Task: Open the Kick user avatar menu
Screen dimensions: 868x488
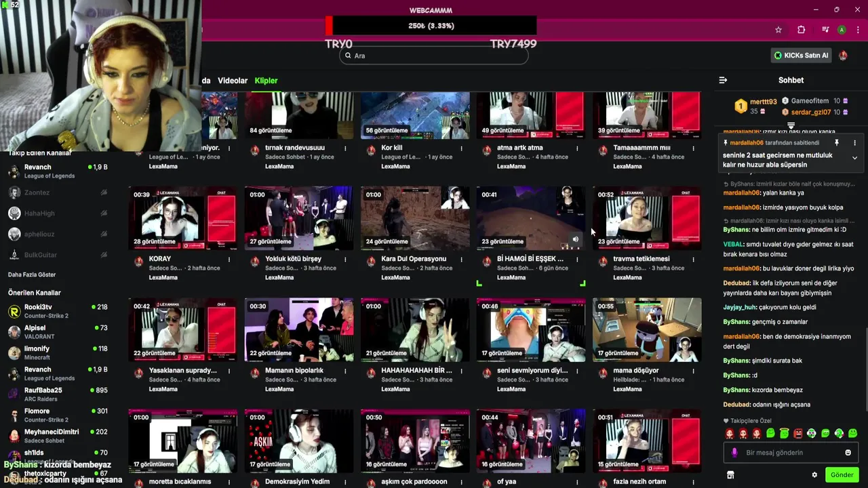Action: click(x=843, y=56)
